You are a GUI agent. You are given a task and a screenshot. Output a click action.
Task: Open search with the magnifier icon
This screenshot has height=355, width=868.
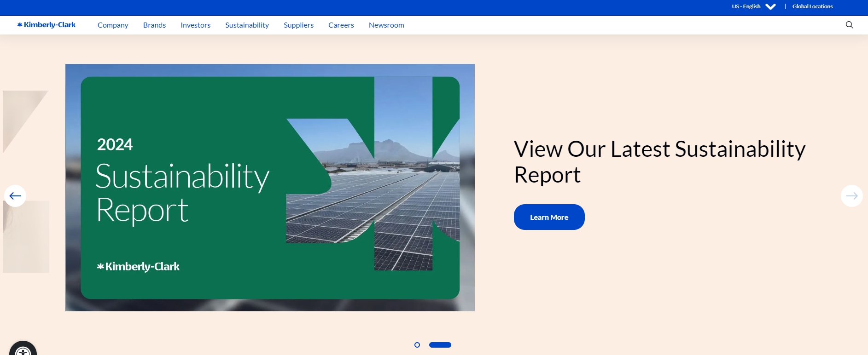tap(849, 25)
